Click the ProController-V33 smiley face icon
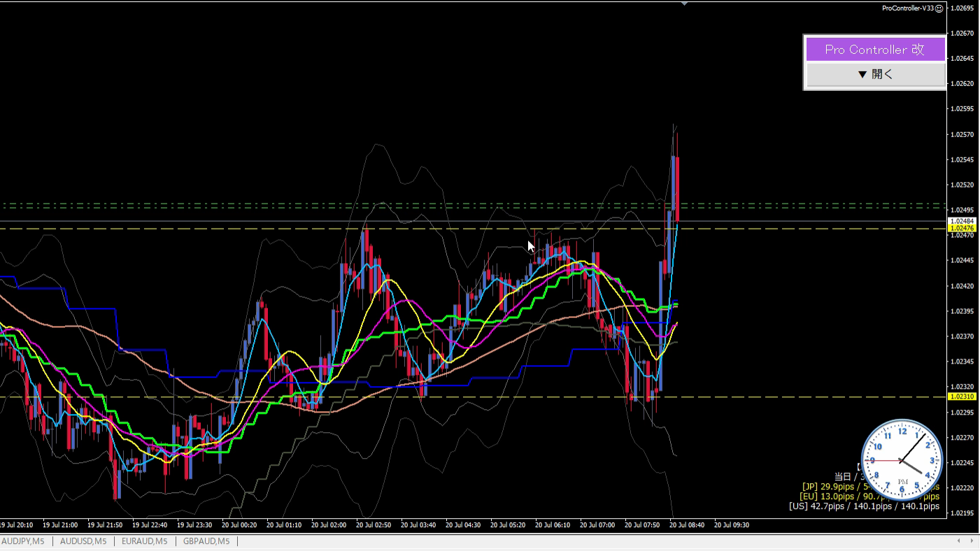980x551 pixels. (939, 8)
